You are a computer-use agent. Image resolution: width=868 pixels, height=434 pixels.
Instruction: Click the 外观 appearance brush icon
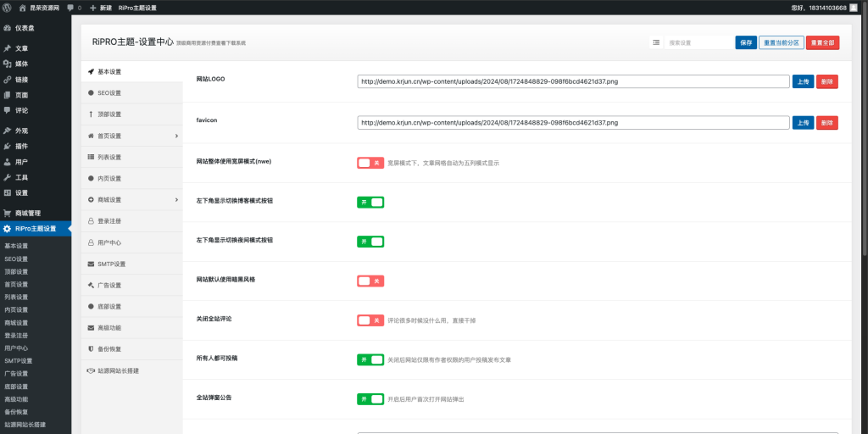coord(7,131)
